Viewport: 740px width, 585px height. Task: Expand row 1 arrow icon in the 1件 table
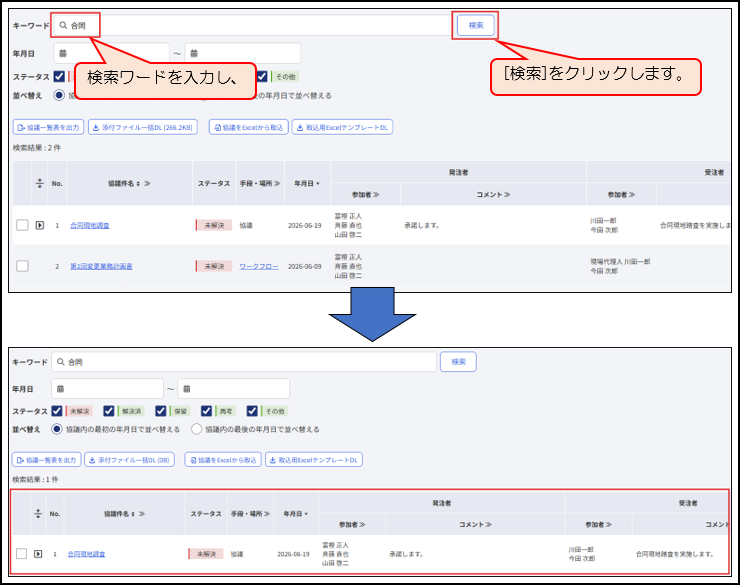[38, 554]
